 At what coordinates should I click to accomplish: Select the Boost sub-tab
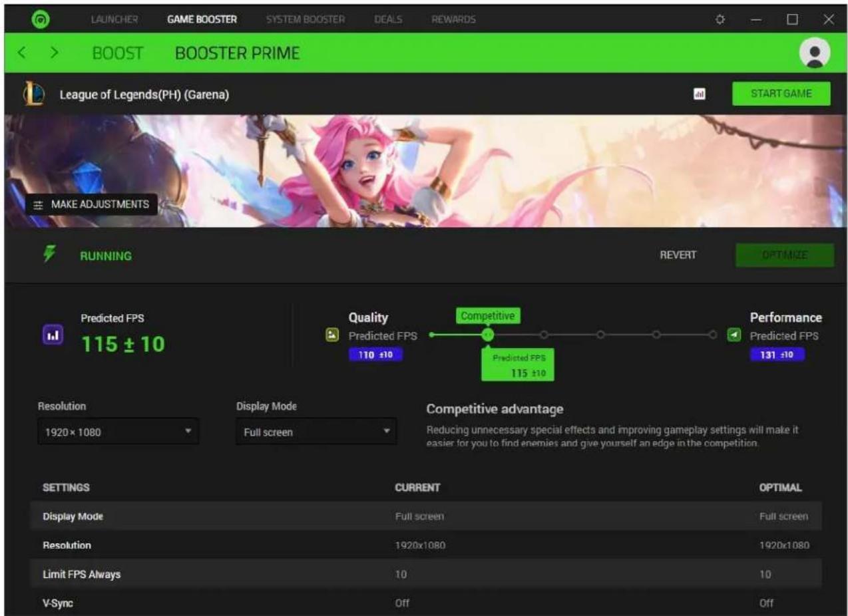coord(118,53)
